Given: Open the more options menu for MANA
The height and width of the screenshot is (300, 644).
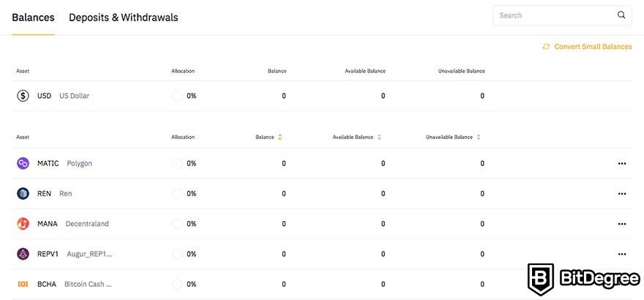Looking at the screenshot, I should (x=622, y=224).
